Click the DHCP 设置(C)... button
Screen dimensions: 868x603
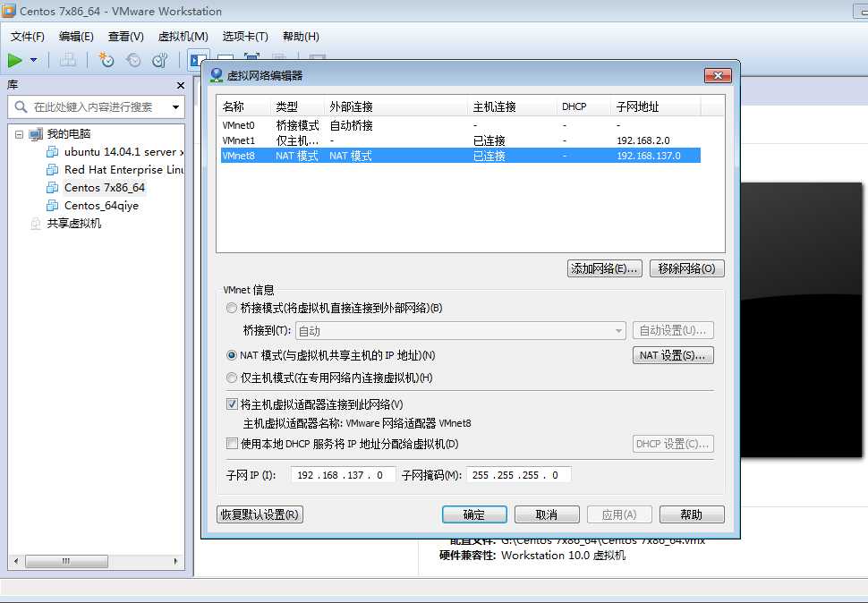point(673,444)
